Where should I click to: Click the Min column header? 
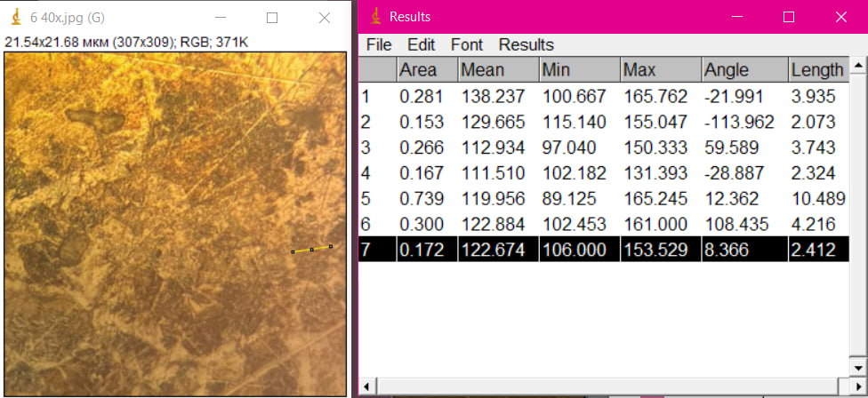(580, 70)
